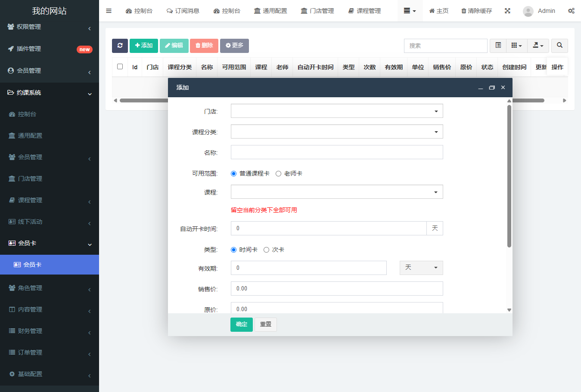
Task: Click the green 添加 button
Action: click(x=144, y=46)
